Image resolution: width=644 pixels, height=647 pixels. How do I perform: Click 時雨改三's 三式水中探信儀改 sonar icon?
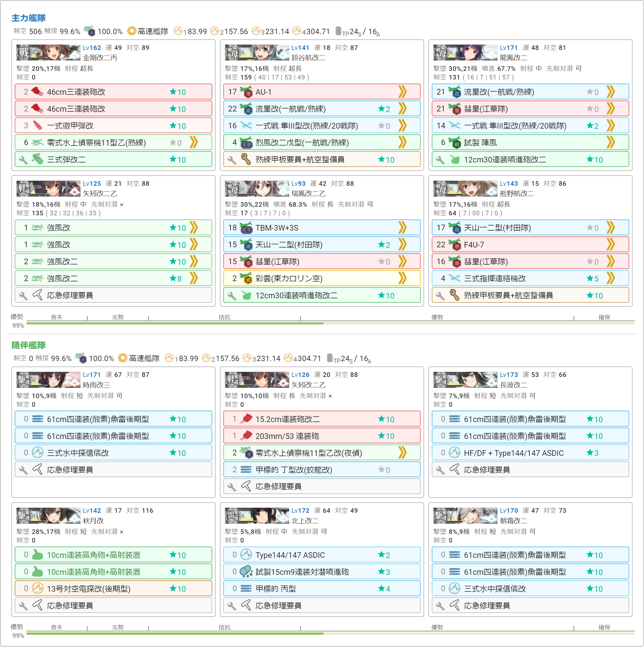coord(38,453)
